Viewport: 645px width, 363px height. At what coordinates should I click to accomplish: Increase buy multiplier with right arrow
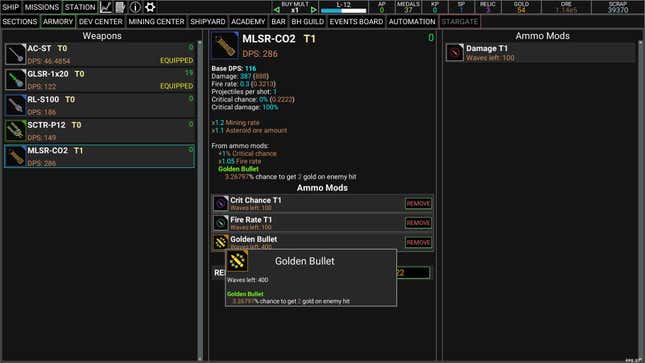coord(313,10)
